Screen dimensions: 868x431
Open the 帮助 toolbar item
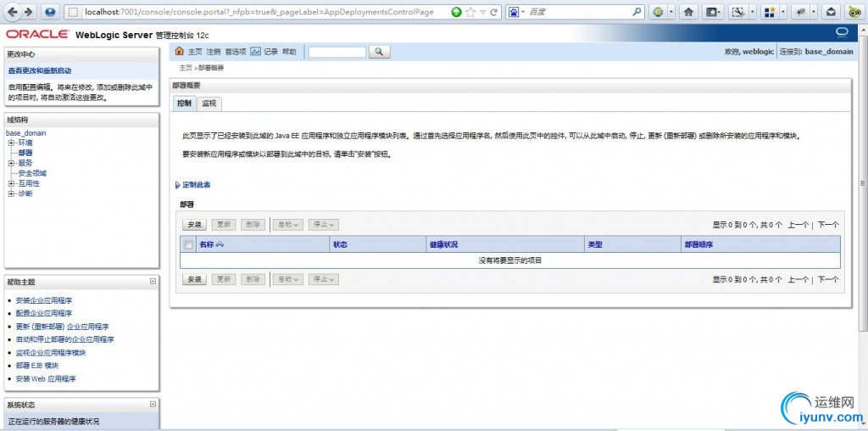pos(290,52)
